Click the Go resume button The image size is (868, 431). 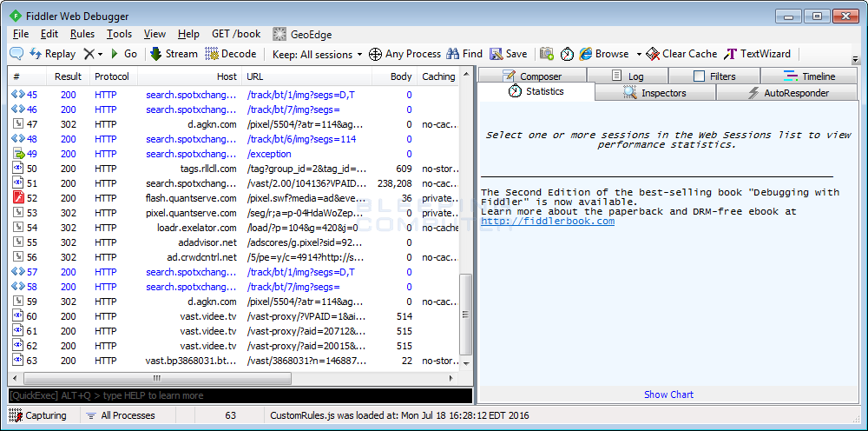[124, 54]
